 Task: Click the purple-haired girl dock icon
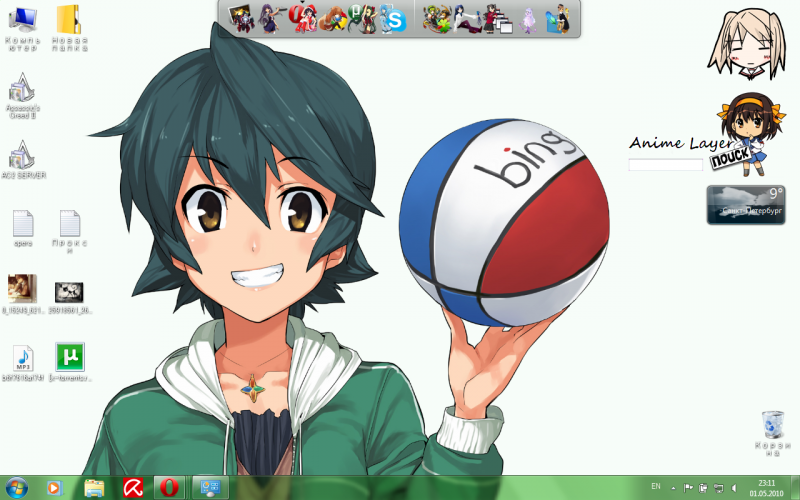271,19
